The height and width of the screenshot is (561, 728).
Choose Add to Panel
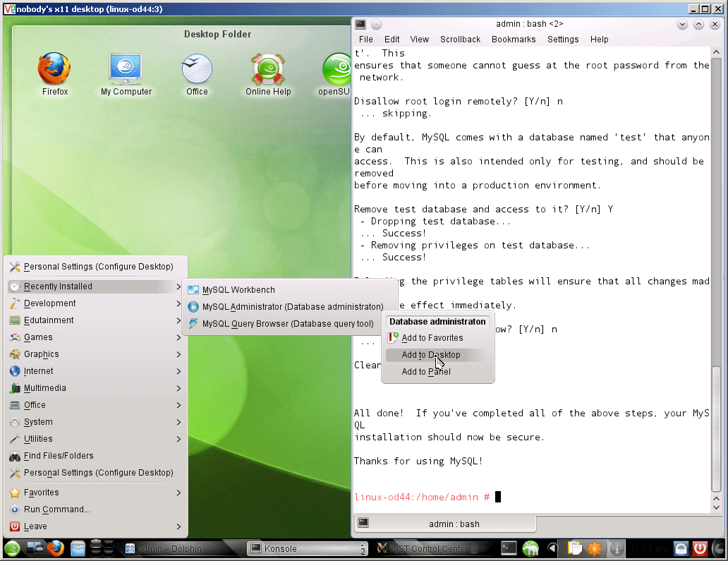point(437,371)
